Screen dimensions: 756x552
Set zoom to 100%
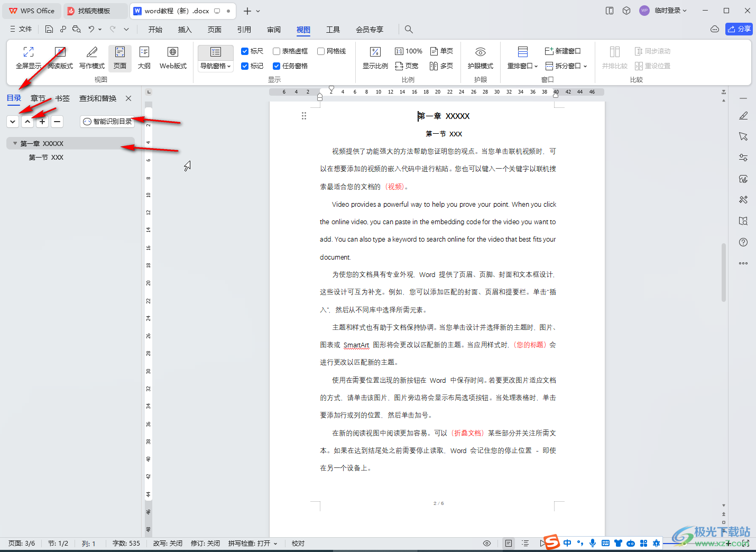(x=409, y=51)
